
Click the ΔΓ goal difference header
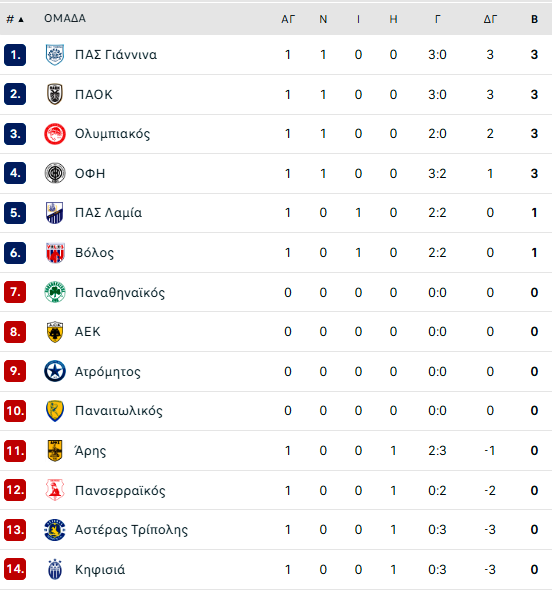pos(490,19)
